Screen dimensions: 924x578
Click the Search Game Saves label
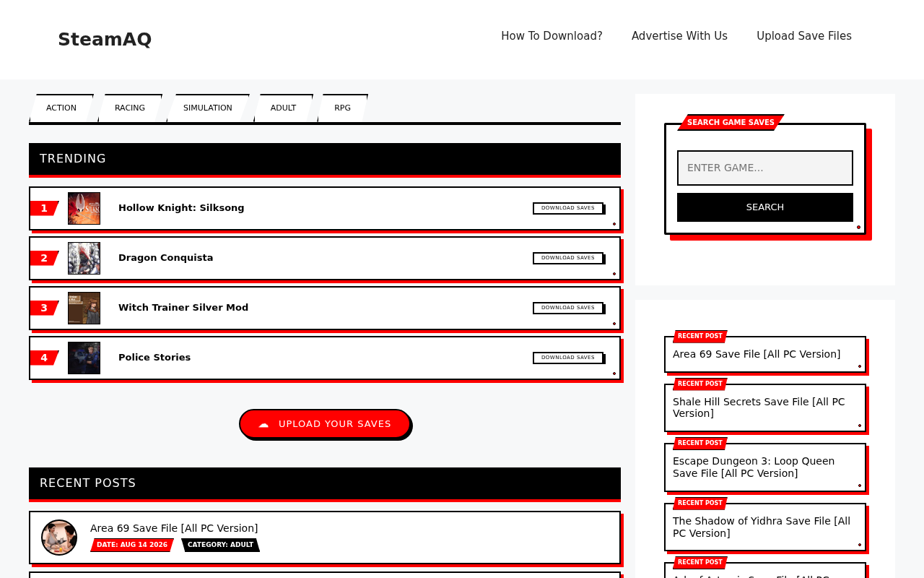(731, 123)
